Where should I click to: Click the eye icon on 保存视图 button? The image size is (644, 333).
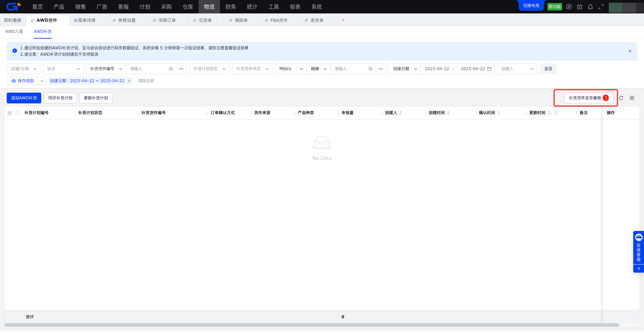14,81
